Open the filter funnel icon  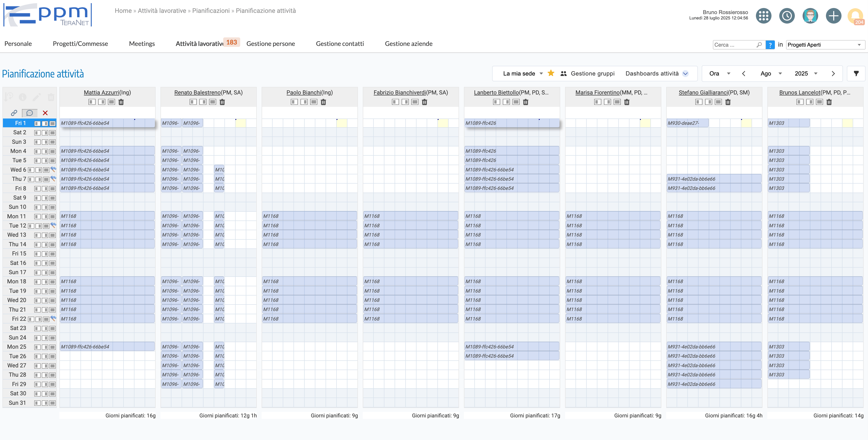coord(856,73)
